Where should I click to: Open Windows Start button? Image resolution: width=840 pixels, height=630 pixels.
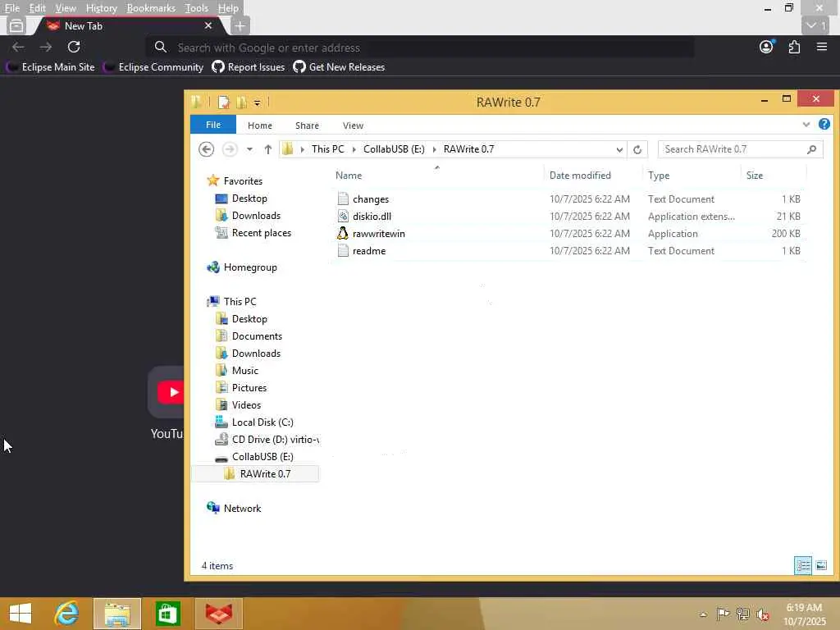(x=21, y=614)
